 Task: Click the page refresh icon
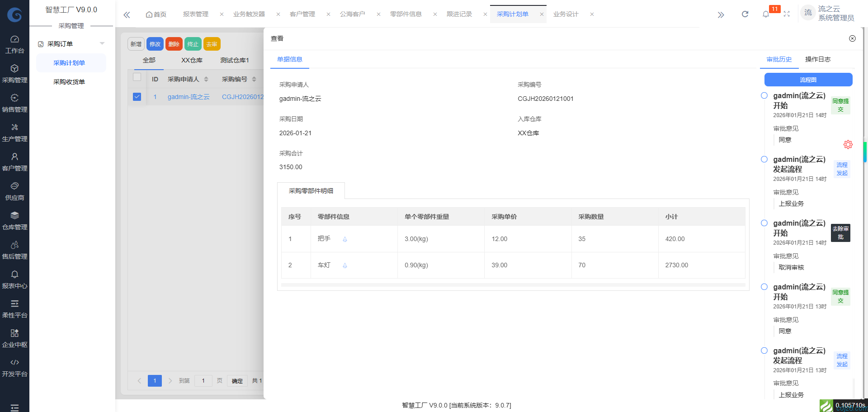point(745,14)
